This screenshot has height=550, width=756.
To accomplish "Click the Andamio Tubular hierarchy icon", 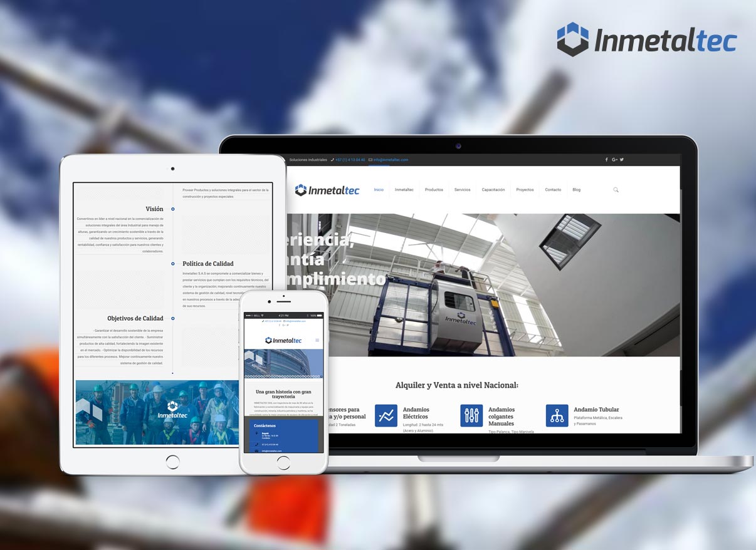I will click(x=557, y=415).
